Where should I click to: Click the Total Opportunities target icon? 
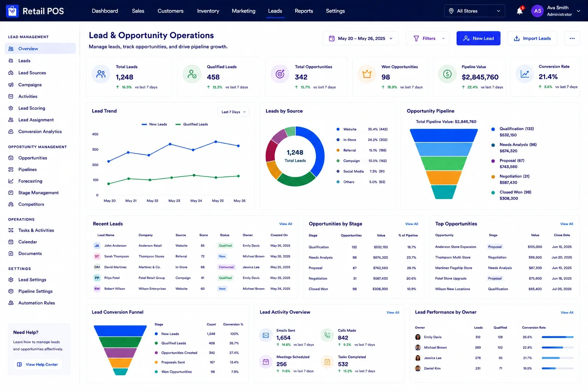coord(280,74)
